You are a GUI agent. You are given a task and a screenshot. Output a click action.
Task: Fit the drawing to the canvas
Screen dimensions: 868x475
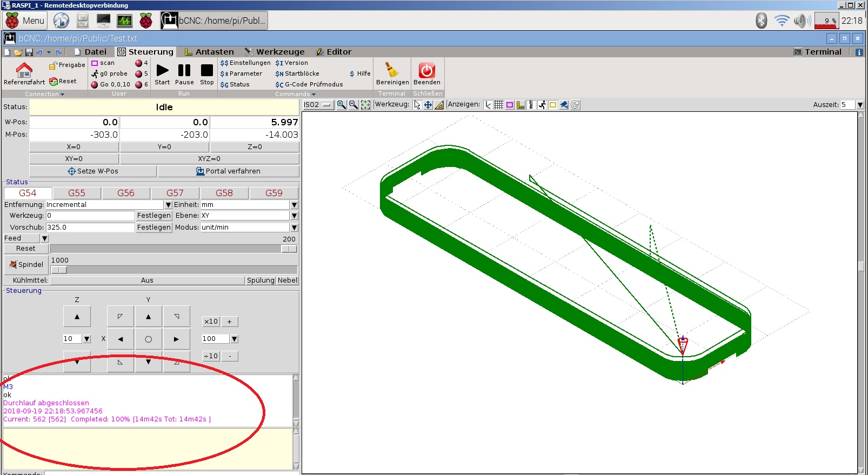click(366, 105)
